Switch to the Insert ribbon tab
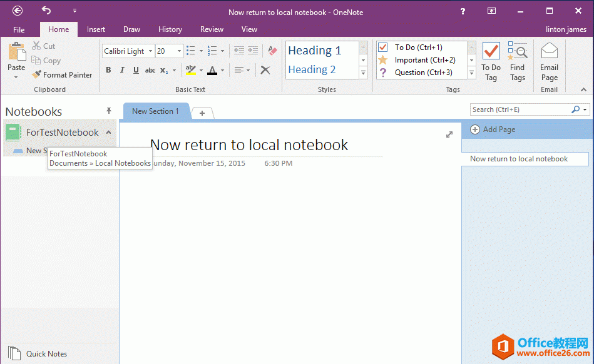Viewport: 594px width, 364px height. coord(96,29)
